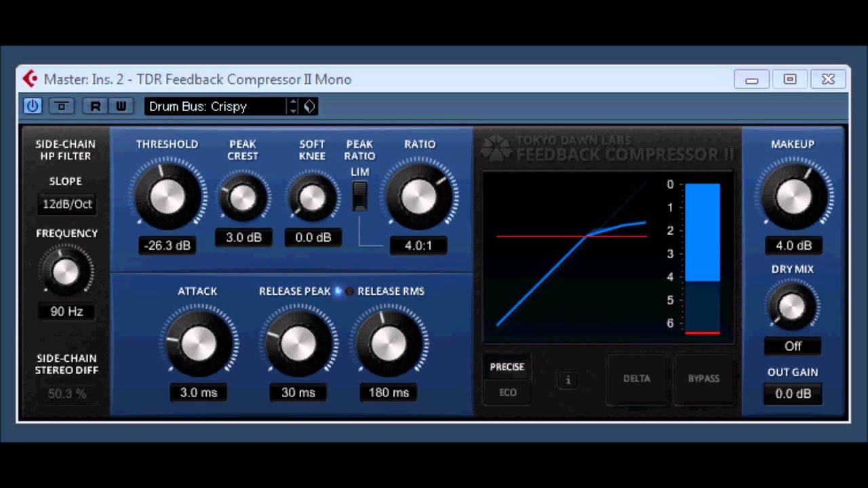The height and width of the screenshot is (488, 868).
Task: Click the Ratio knob
Action: click(418, 197)
